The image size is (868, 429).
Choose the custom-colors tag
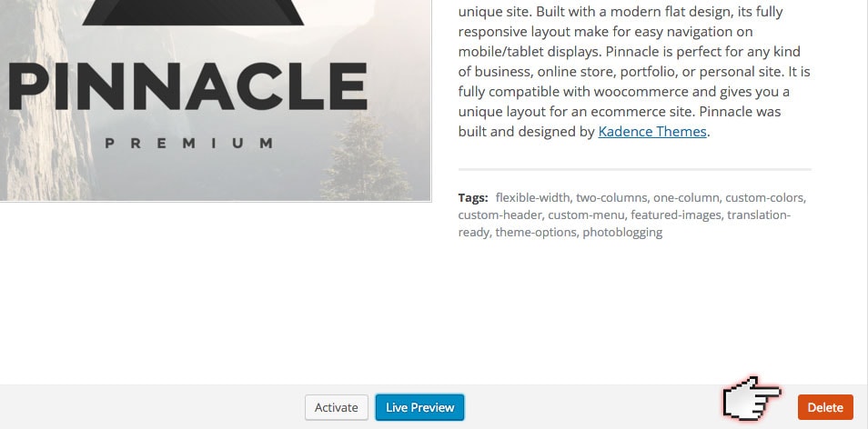pyautogui.click(x=766, y=197)
